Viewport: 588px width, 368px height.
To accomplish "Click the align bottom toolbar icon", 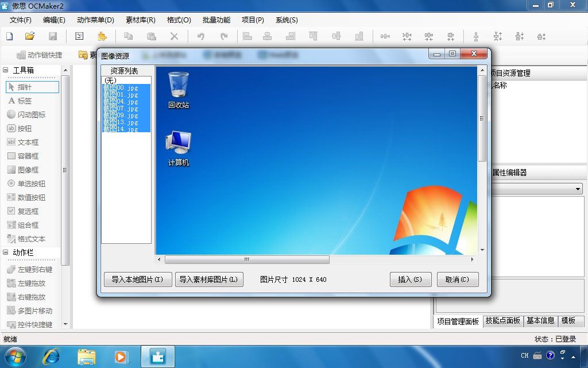I will pyautogui.click(x=359, y=36).
